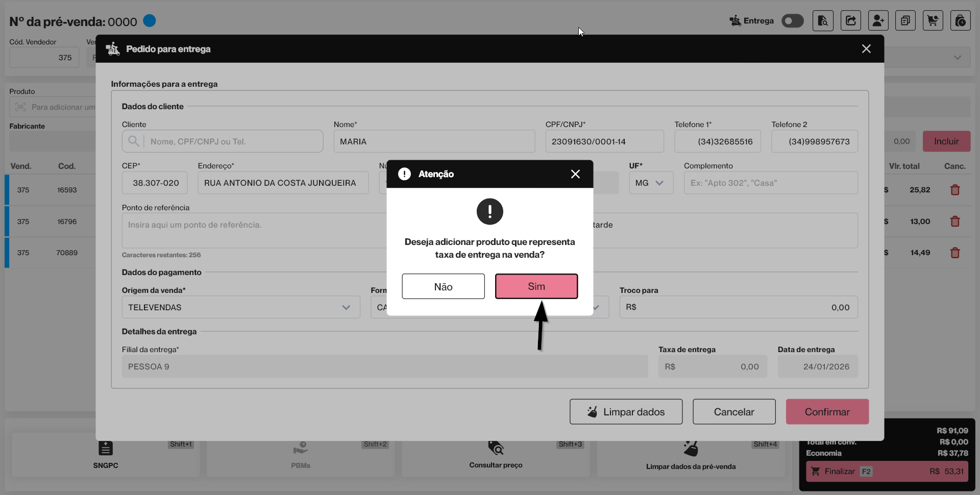980x495 pixels.
Task: Click the Finalizar F2 button
Action: coord(887,472)
